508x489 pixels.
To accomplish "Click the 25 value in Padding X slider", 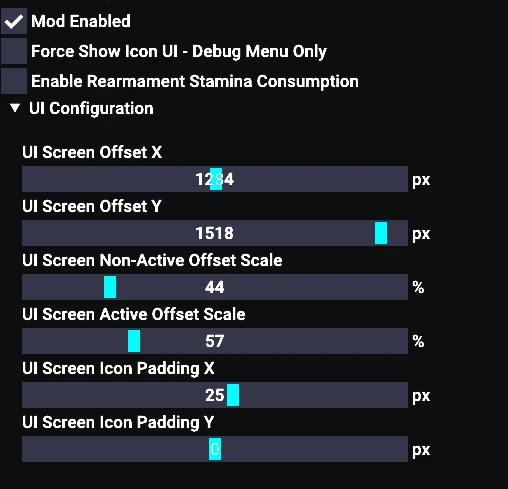I will tap(215, 395).
